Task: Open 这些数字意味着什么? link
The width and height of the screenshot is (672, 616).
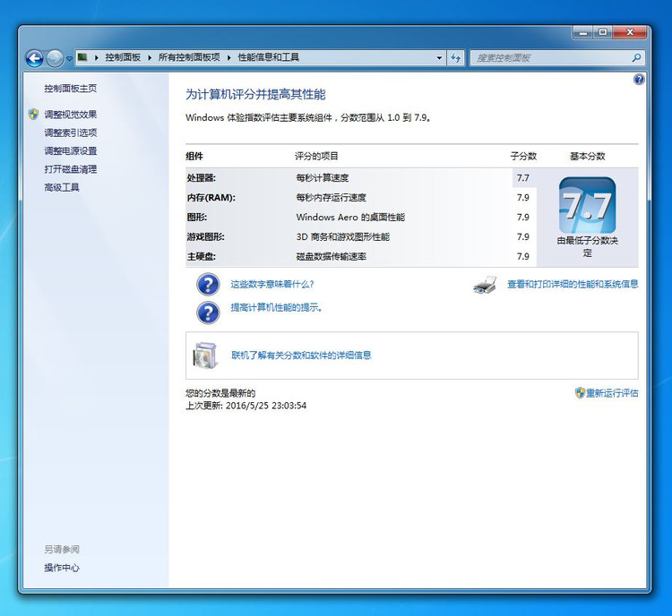Action: [x=272, y=284]
